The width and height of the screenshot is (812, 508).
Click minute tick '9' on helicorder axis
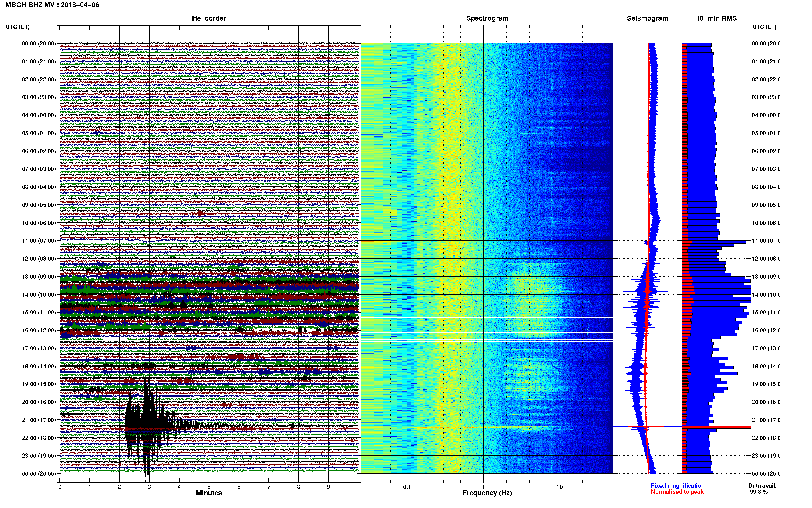328,487
